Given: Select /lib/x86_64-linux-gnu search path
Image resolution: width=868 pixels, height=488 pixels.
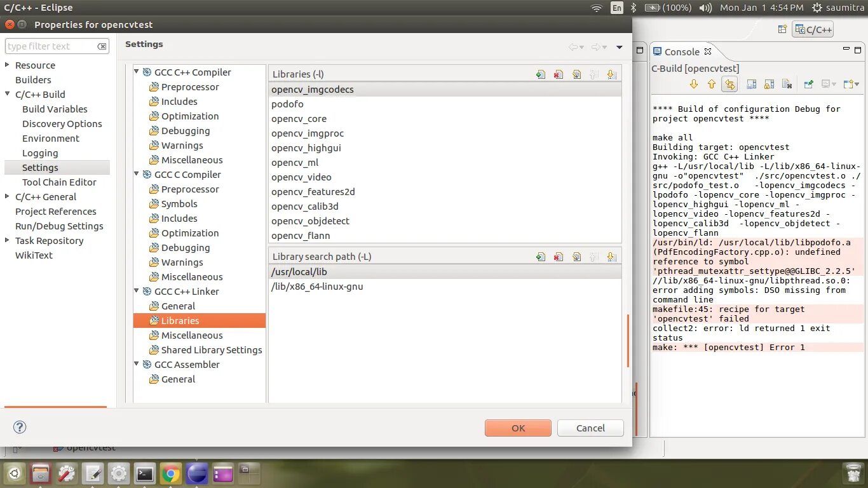Looking at the screenshot, I should [x=445, y=287].
